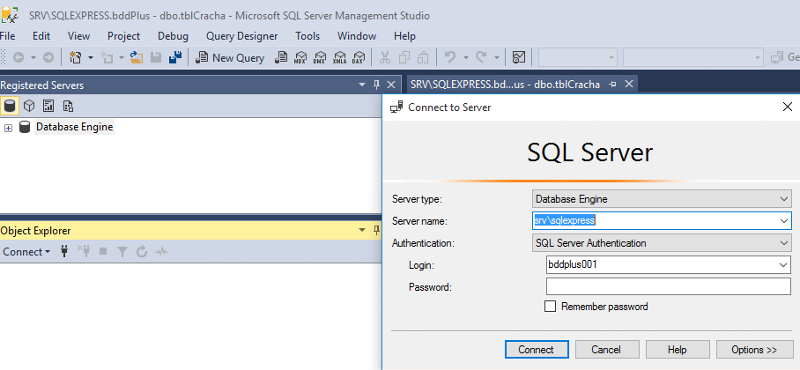Click the Filter funnel icon in Object Explorer
800x370 pixels.
click(122, 252)
